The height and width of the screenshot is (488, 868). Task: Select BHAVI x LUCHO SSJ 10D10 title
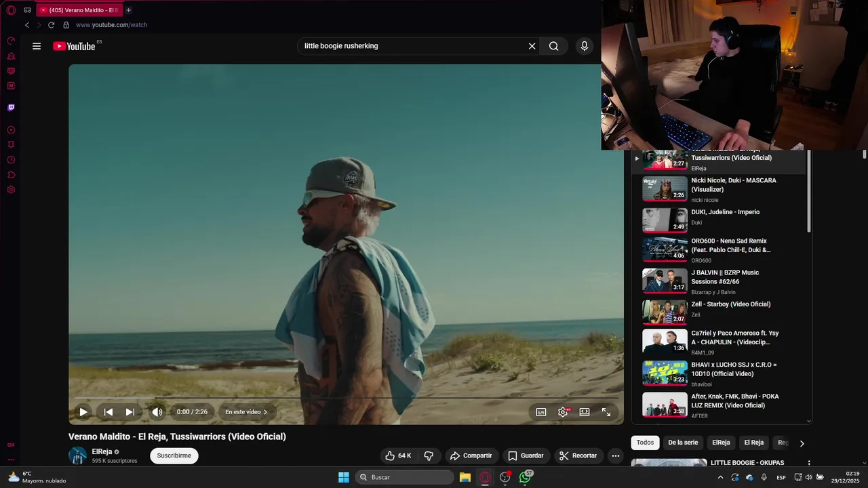[734, 369]
